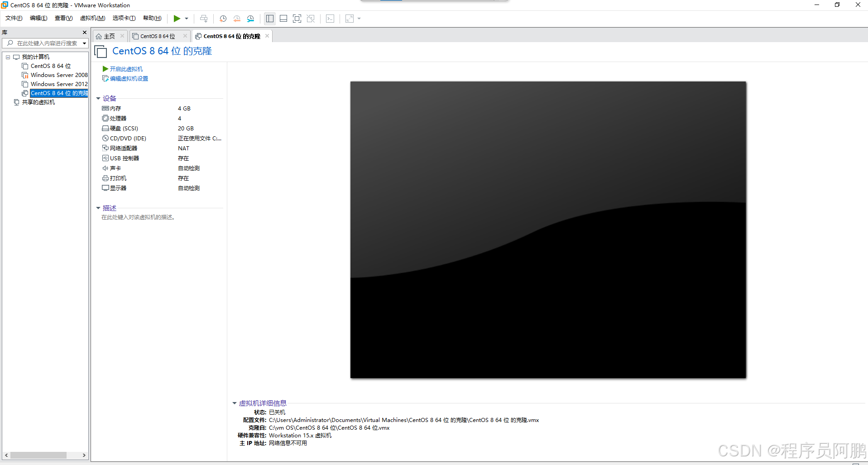Click the VM description text field

pos(139,217)
